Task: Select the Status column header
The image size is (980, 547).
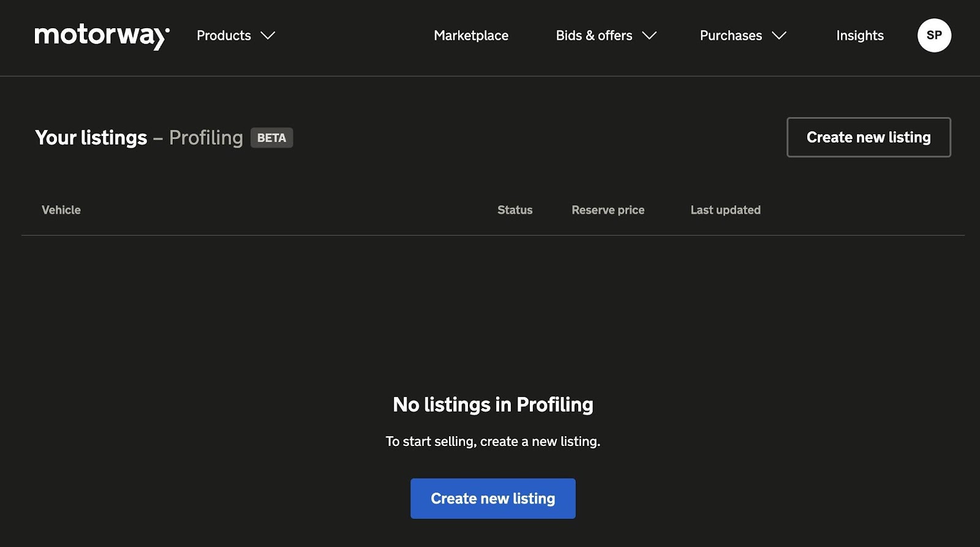Action: click(x=514, y=210)
